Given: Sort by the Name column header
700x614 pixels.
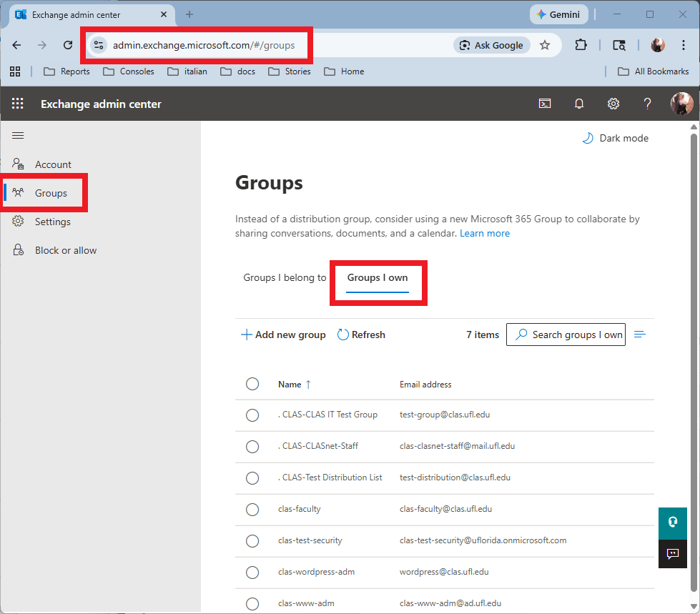Looking at the screenshot, I should [x=294, y=384].
